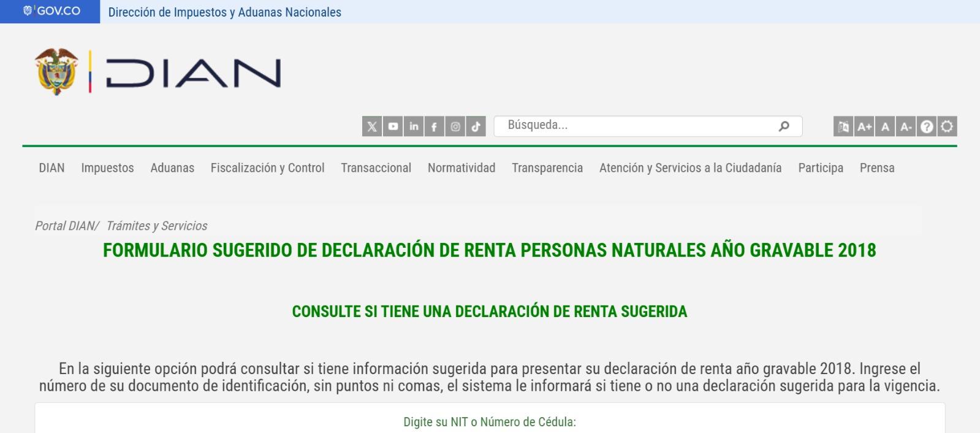
Task: Click heading Consulte si tiene una declaración sugerida
Action: pyautogui.click(x=490, y=312)
